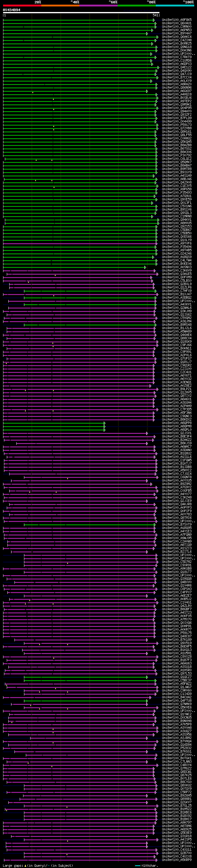This screenshot has width=197, height=868.
Task: Choose the UniRef100_Q42908 entry
Action: (177, 182)
